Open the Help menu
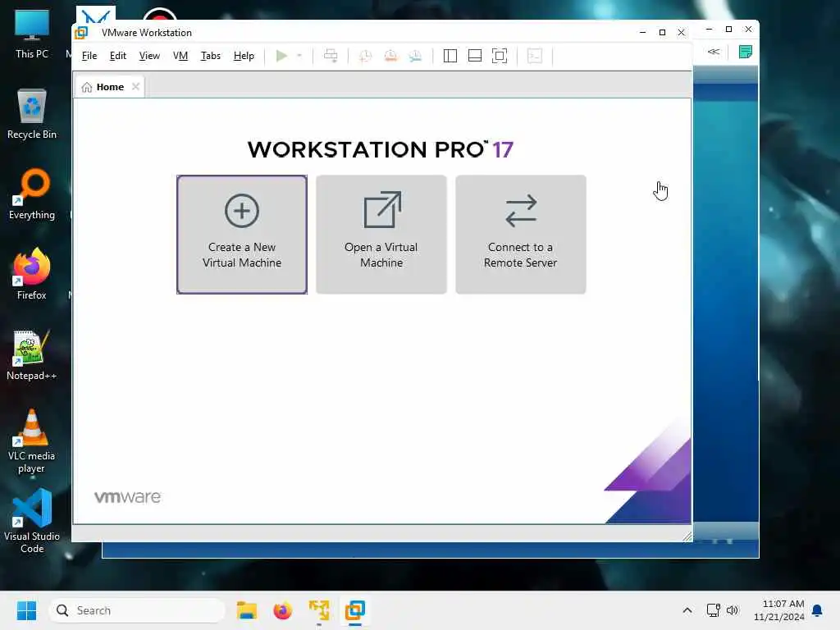The height and width of the screenshot is (630, 840). [x=244, y=56]
